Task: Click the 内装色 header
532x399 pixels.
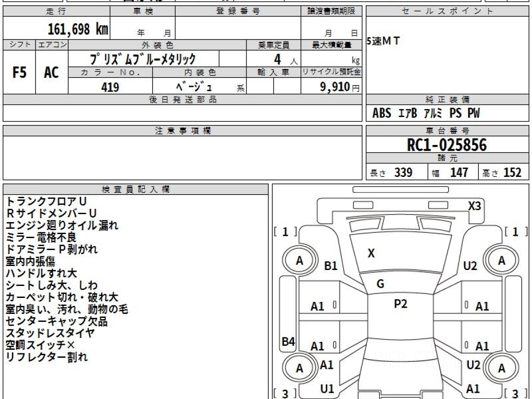Action: pyautogui.click(x=199, y=72)
